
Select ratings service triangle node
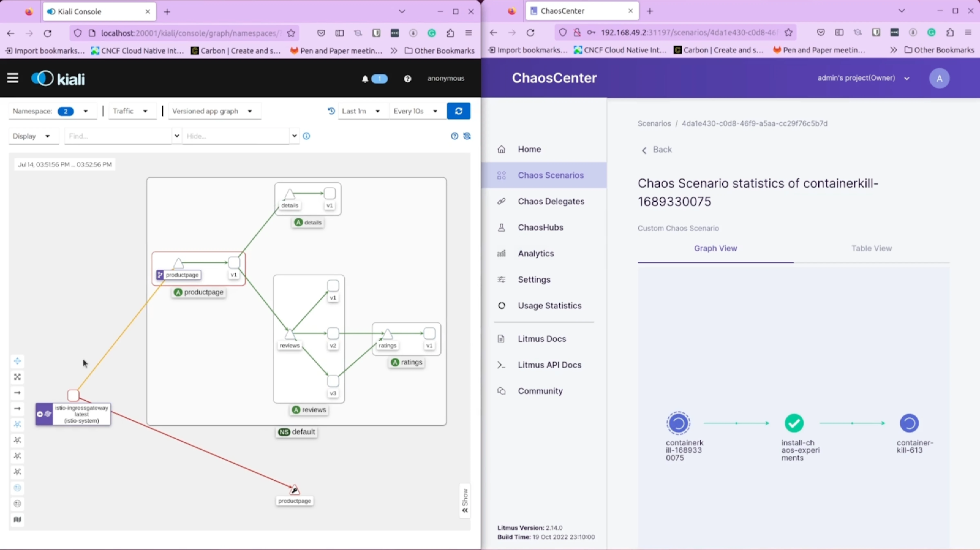(387, 334)
